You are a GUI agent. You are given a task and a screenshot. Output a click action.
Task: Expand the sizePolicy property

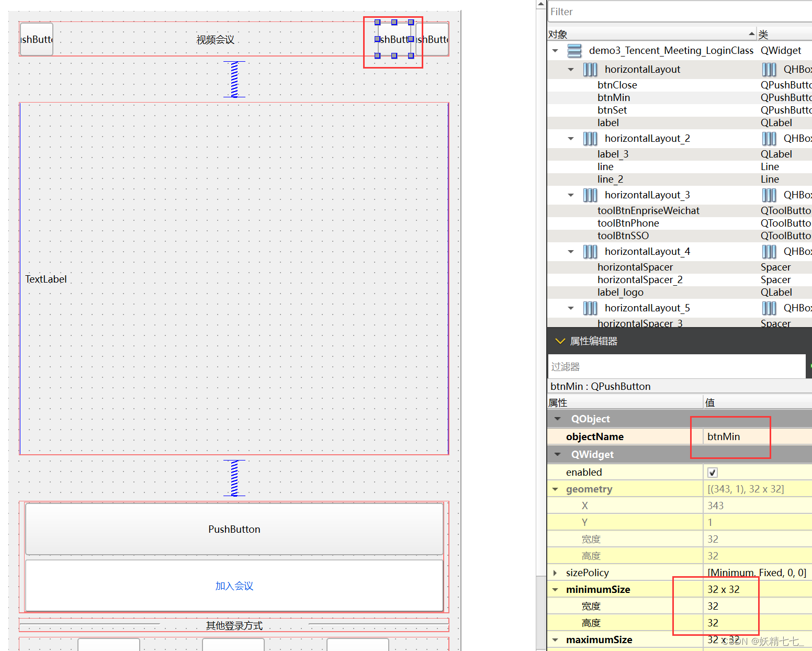[x=555, y=573]
